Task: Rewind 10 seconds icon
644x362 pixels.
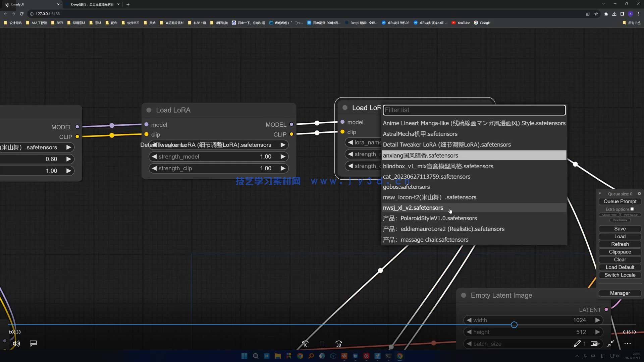Action: click(x=305, y=344)
